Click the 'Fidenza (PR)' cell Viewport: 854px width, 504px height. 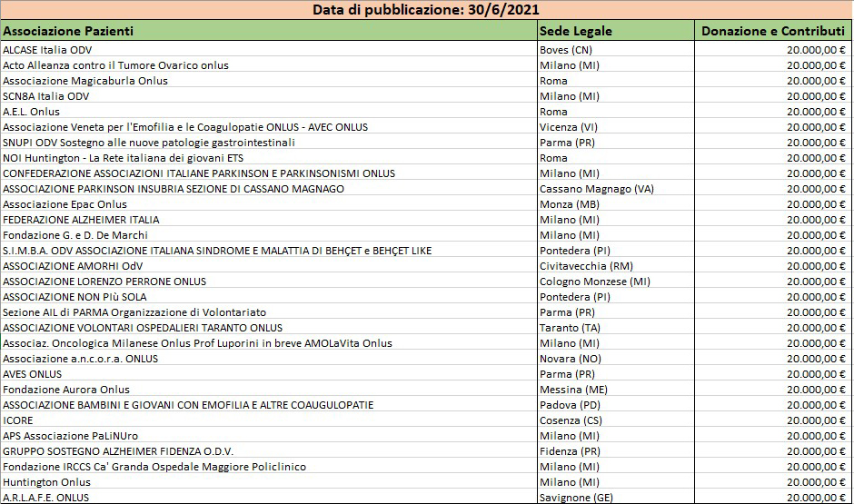[x=616, y=451]
